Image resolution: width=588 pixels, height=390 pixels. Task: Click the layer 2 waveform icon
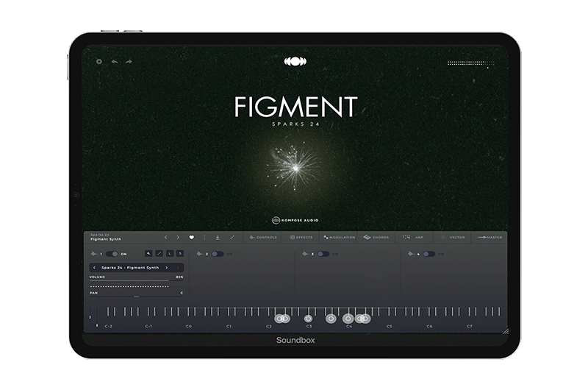pyautogui.click(x=200, y=254)
